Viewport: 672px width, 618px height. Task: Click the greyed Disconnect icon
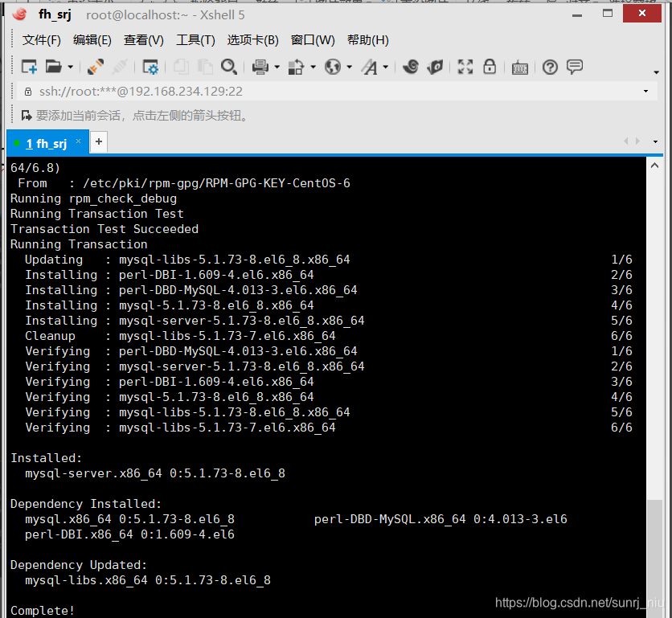pos(120,67)
